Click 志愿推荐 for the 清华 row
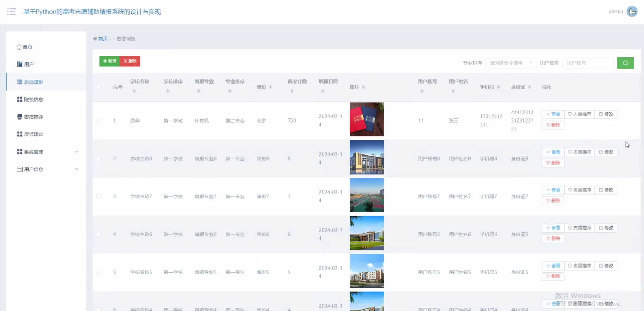The width and height of the screenshot is (644, 311). [x=579, y=114]
